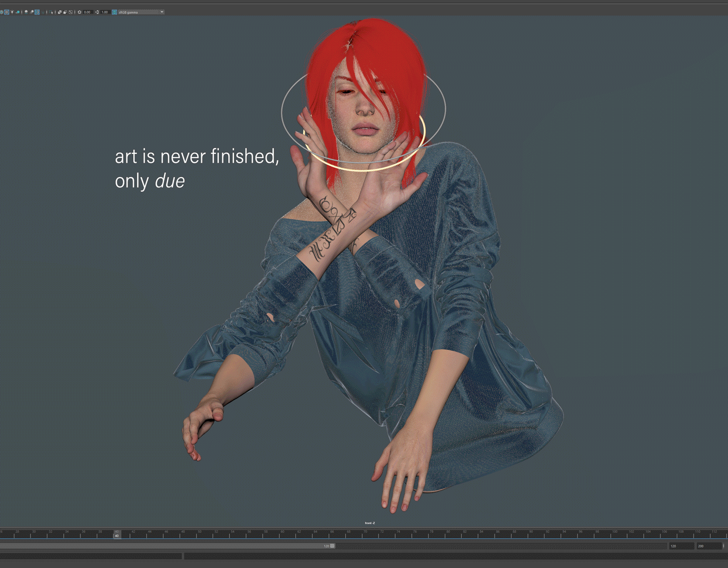This screenshot has width=728, height=568.
Task: Toggle the Shadows icon in viewport toolbar
Action: pyautogui.click(x=18, y=12)
